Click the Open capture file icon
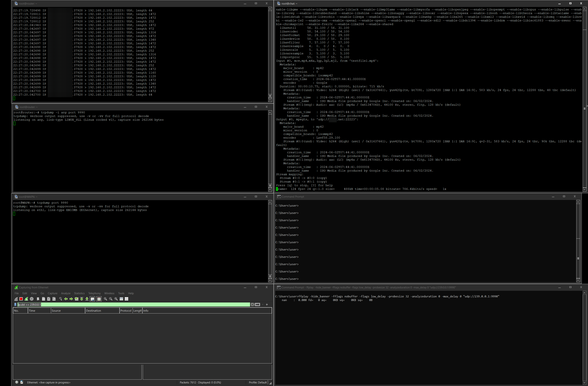This screenshot has width=588, height=386. (38, 299)
